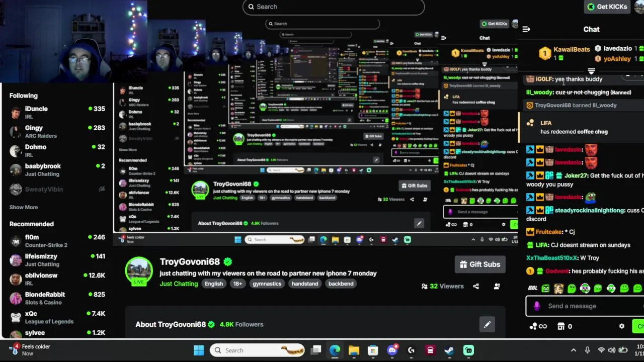The image size is (644, 362).
Task: Open the 4.9K Followers link
Action: tap(242, 324)
